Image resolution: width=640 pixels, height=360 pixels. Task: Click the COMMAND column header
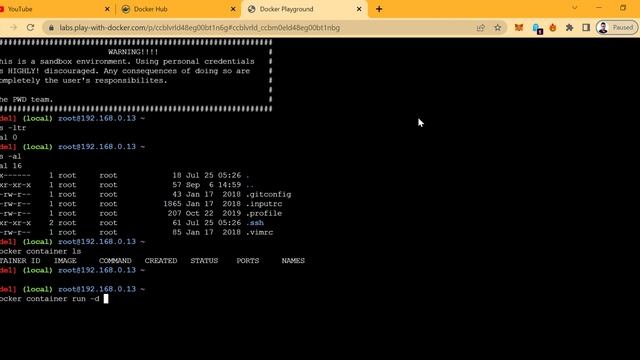(x=115, y=261)
